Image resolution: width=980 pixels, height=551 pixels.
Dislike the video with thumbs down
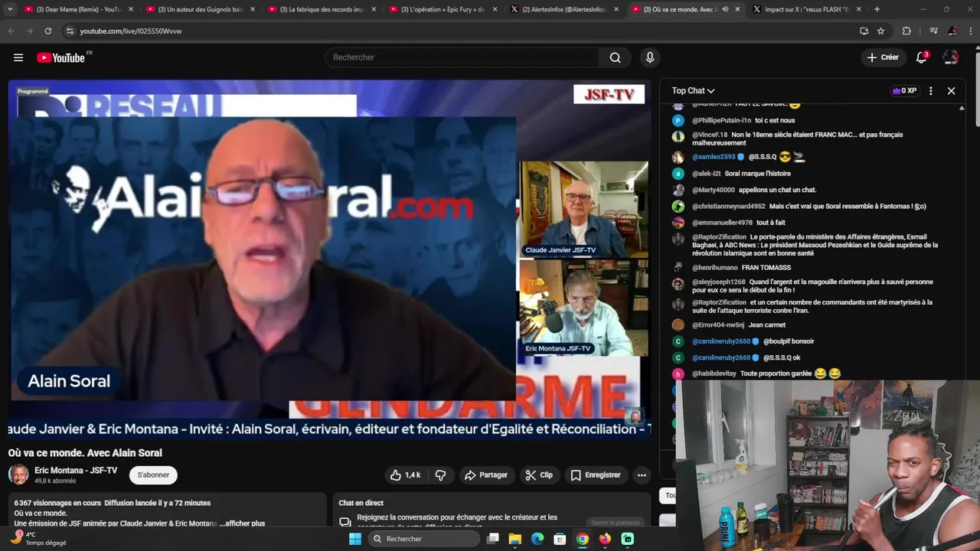(x=440, y=475)
